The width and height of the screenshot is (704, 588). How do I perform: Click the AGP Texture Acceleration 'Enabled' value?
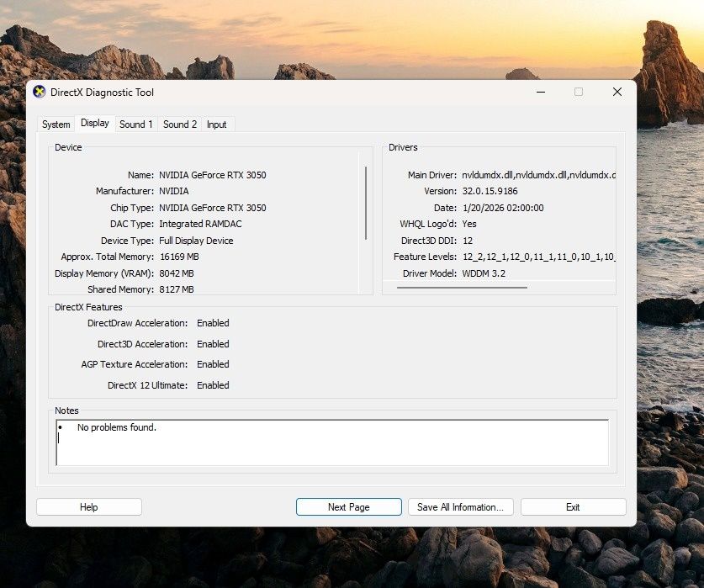(213, 364)
